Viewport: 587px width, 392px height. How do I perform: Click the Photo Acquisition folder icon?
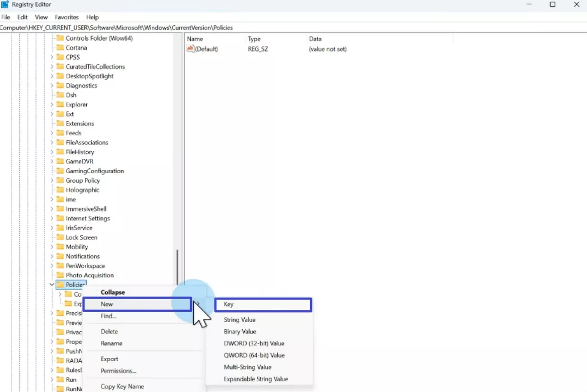[x=60, y=276]
